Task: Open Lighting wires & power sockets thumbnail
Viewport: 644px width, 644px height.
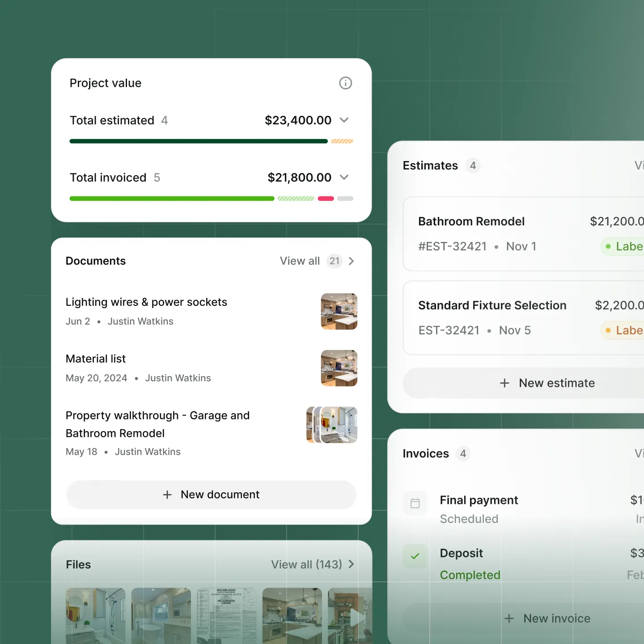Action: pos(339,312)
